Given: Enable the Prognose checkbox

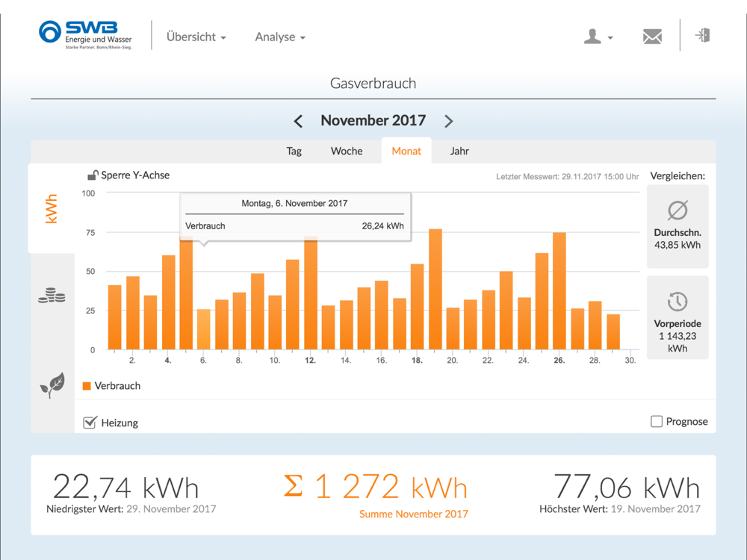Looking at the screenshot, I should (x=657, y=422).
